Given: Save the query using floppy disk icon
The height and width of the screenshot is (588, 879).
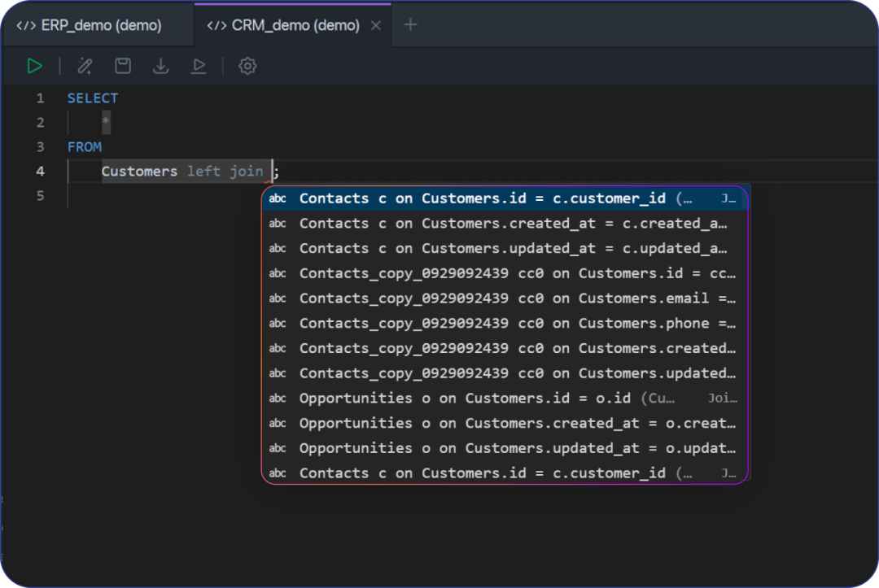Looking at the screenshot, I should [x=123, y=66].
